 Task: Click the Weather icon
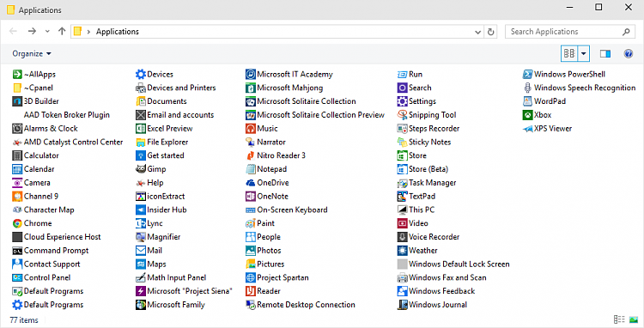pos(402,251)
